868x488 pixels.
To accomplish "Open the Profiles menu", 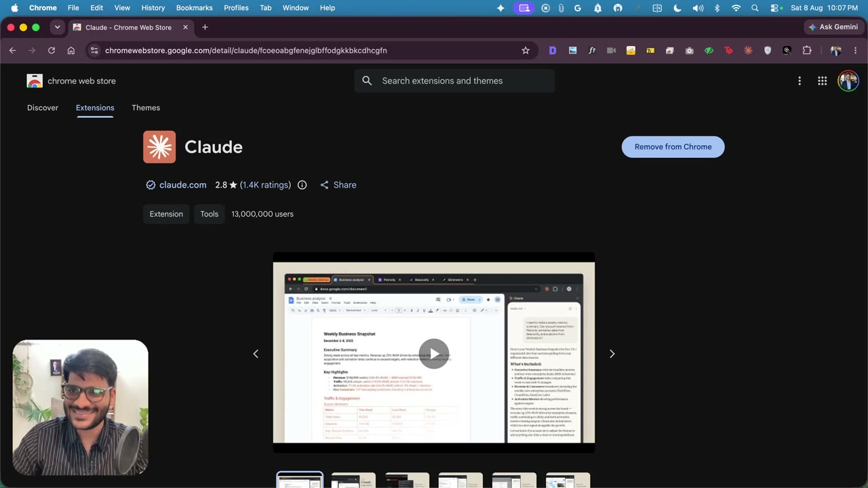I will tap(236, 8).
